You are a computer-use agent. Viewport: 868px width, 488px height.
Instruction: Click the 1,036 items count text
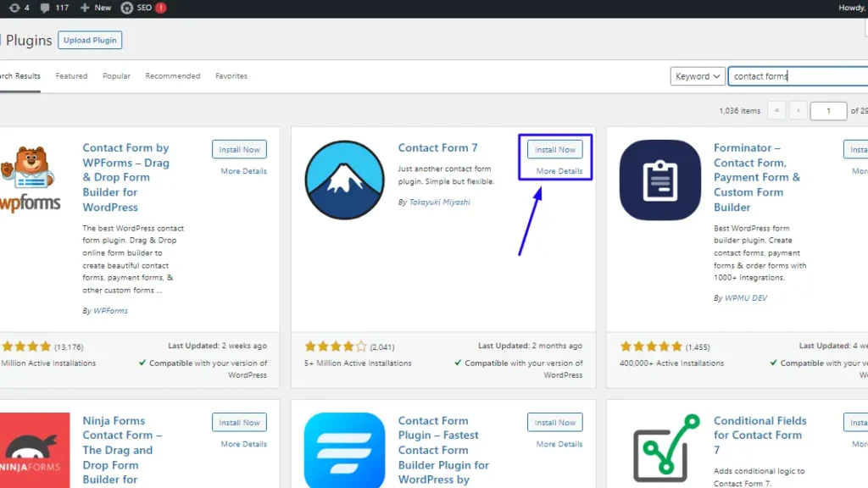point(739,111)
